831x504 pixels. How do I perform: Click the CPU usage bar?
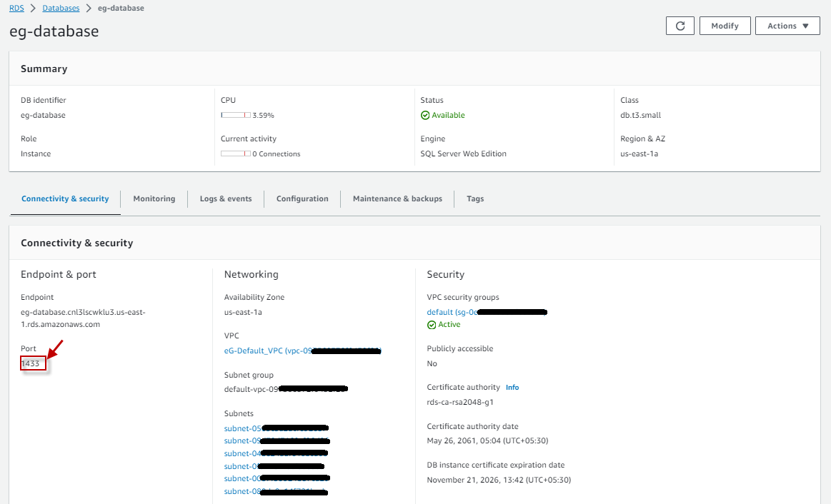pos(236,115)
